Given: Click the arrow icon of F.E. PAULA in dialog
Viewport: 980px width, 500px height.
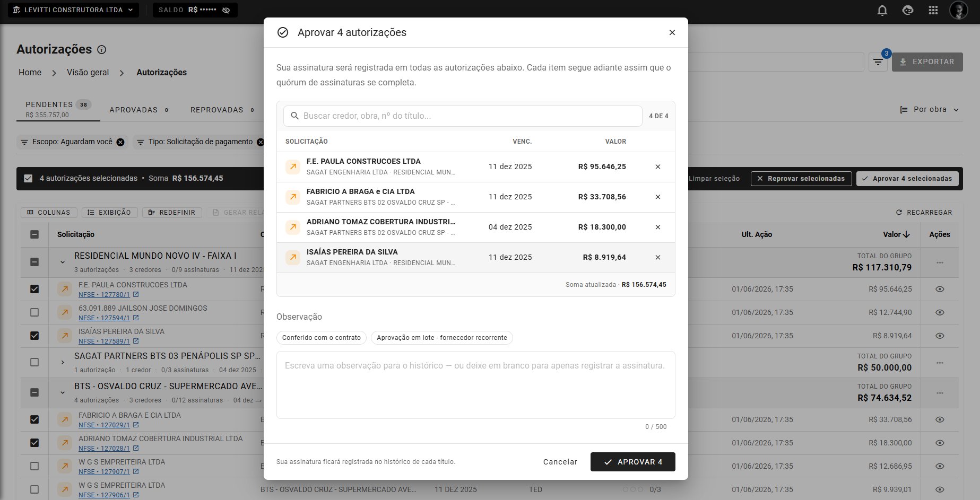Looking at the screenshot, I should (x=293, y=166).
